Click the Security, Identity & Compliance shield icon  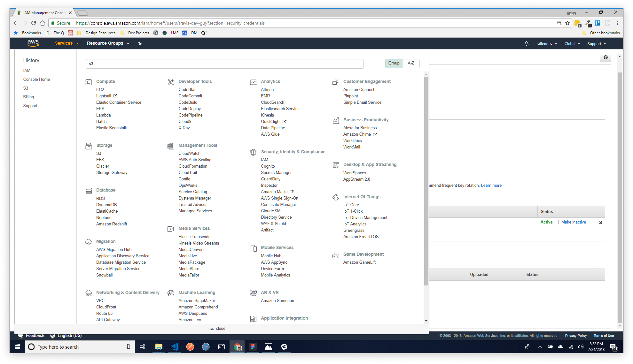253,152
